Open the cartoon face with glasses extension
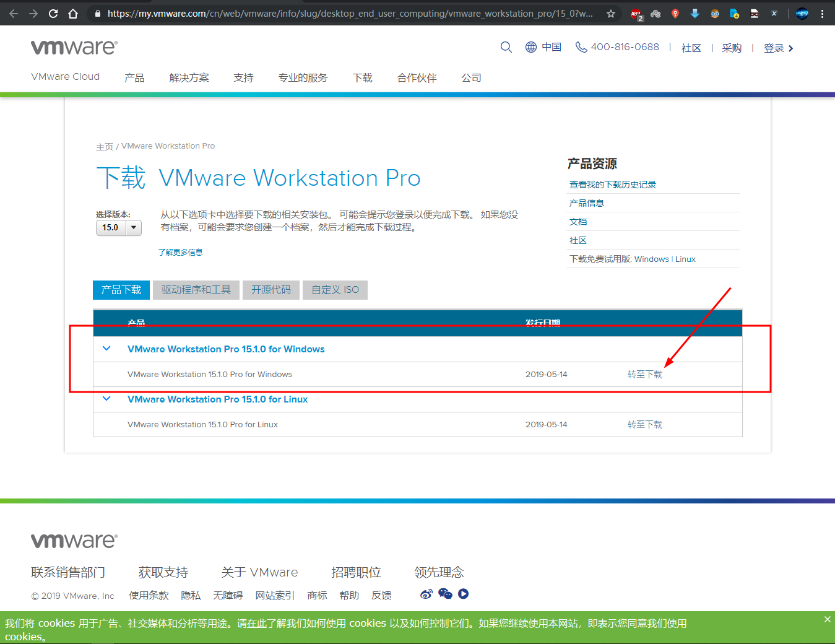 pos(715,13)
